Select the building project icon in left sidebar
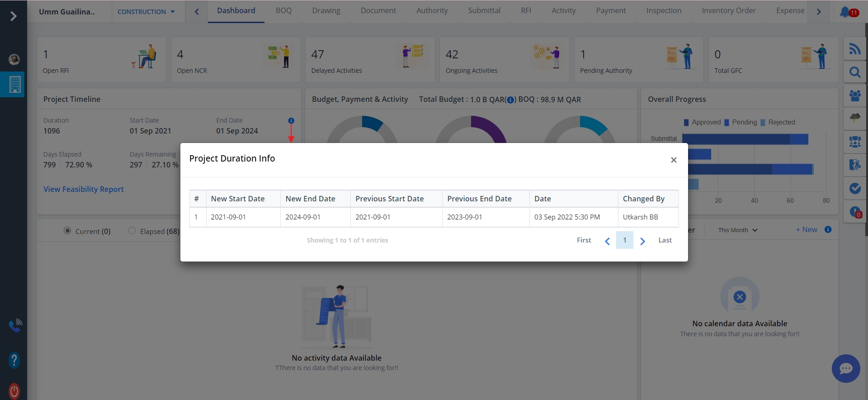Viewport: 868px width, 400px height. tap(14, 84)
